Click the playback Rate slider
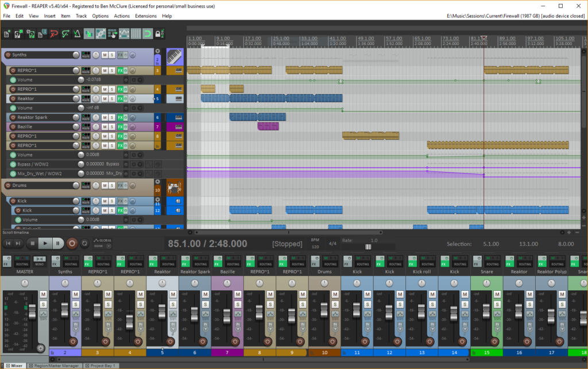Viewport: 588px width, 369px height. click(368, 247)
